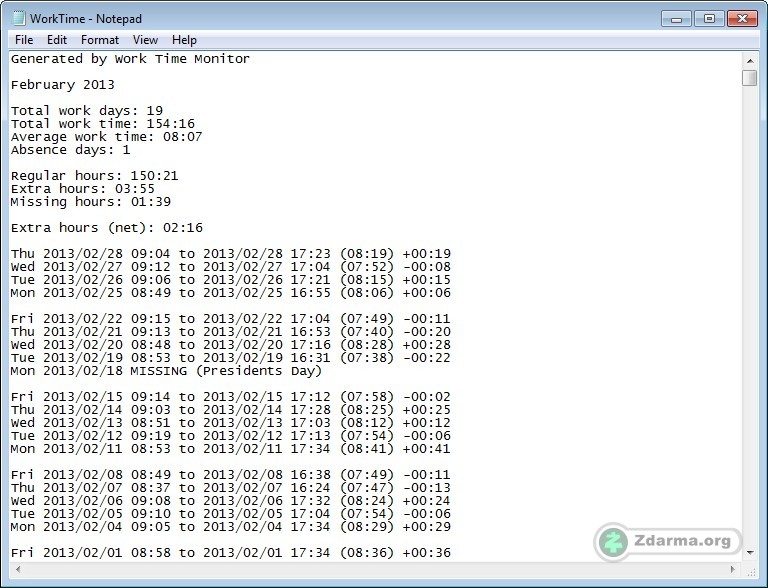Open the Help menu
Screen dimensions: 768x588
(184, 40)
